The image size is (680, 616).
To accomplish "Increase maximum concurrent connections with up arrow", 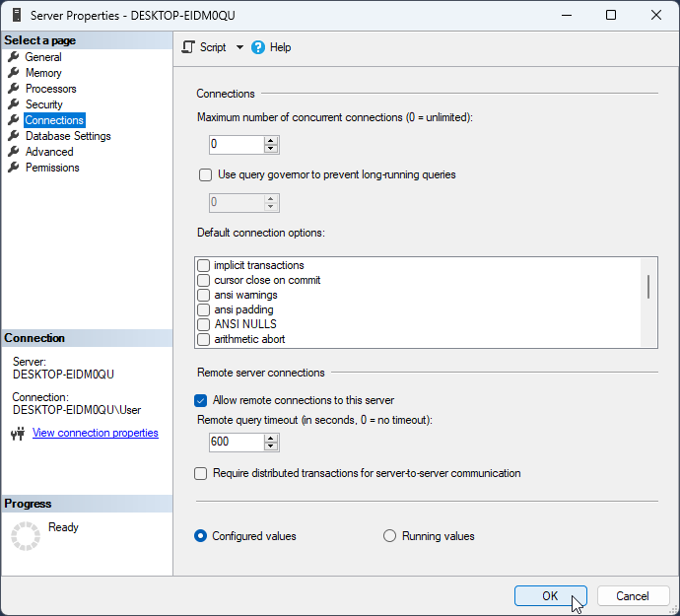I will [x=271, y=140].
